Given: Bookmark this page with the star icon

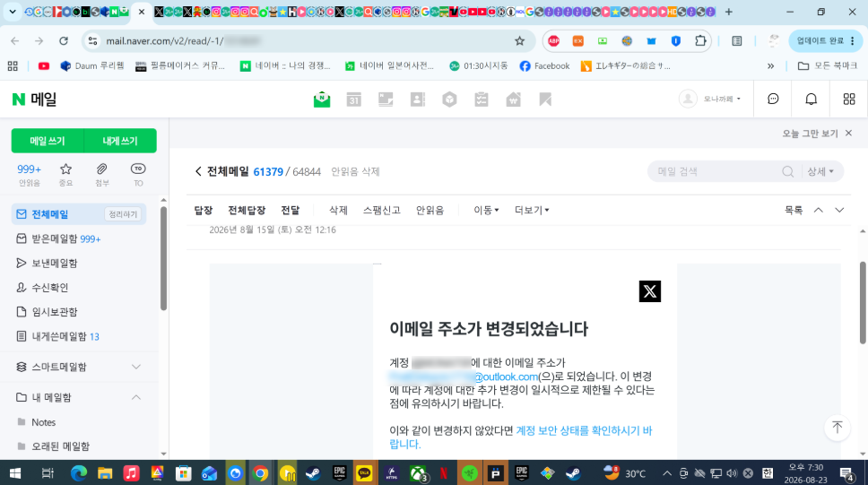Looking at the screenshot, I should tap(519, 41).
